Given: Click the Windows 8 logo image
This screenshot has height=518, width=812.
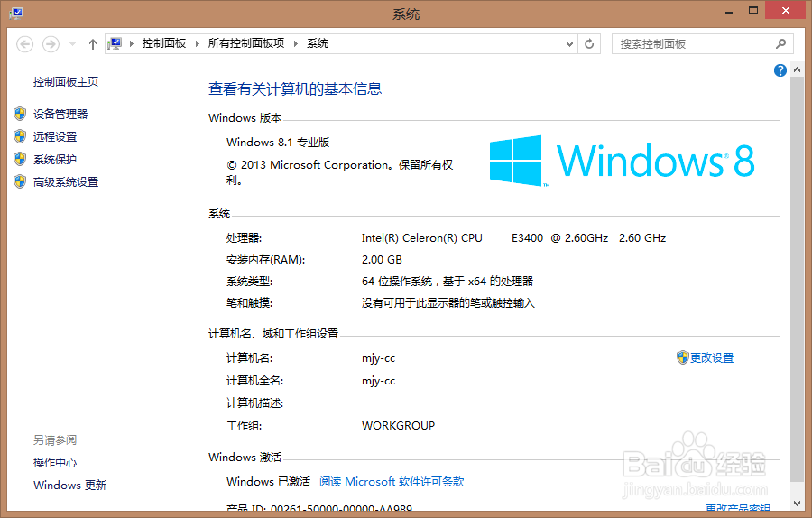Looking at the screenshot, I should point(622,161).
